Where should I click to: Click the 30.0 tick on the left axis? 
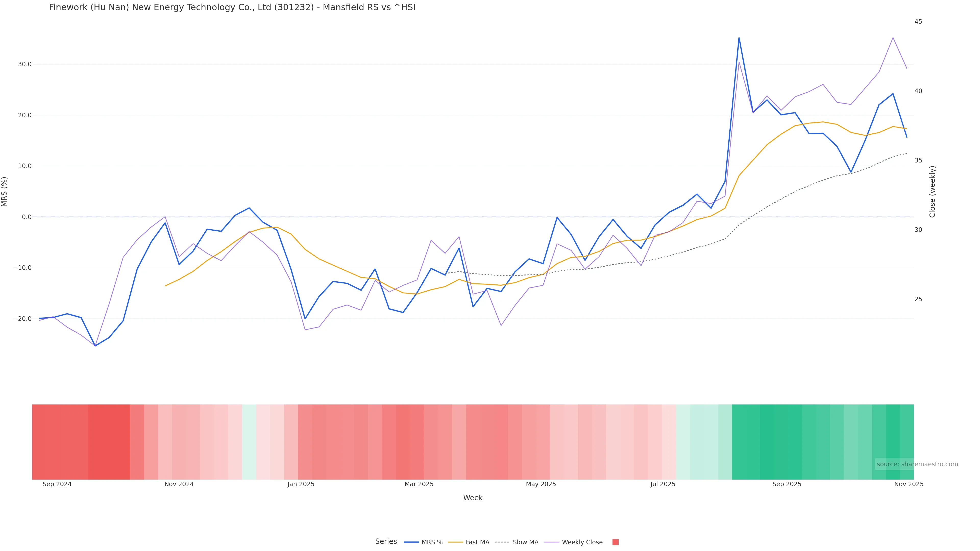(x=25, y=64)
